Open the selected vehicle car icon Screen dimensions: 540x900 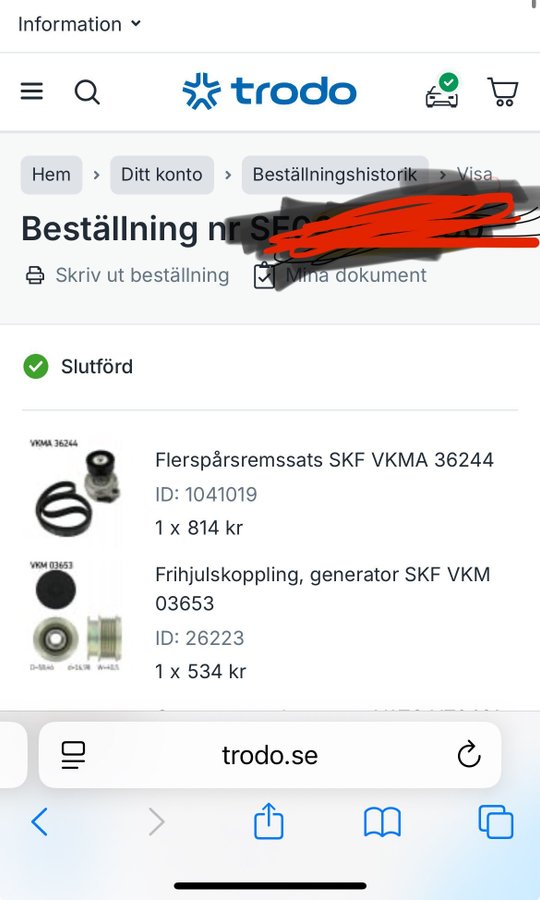pos(442,91)
